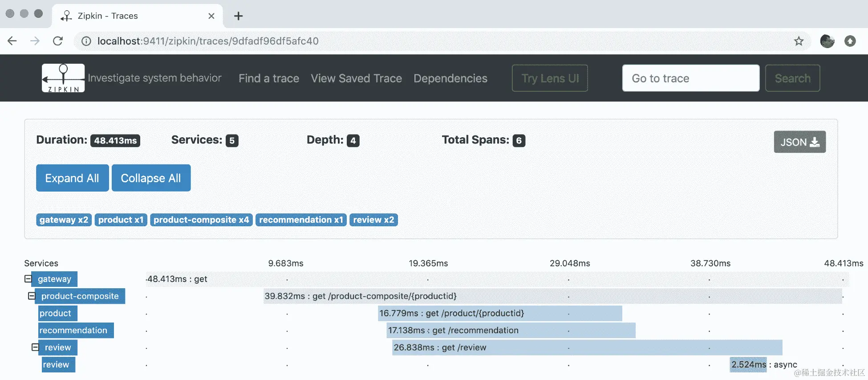Open a new browser tab with plus
Viewport: 868px width, 380px height.
coord(239,16)
